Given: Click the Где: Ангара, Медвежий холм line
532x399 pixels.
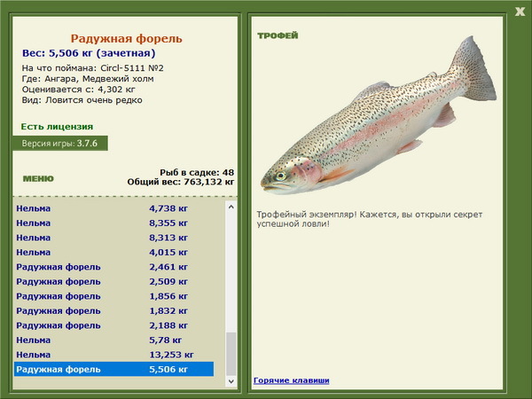Looking at the screenshot, I should pyautogui.click(x=88, y=79).
